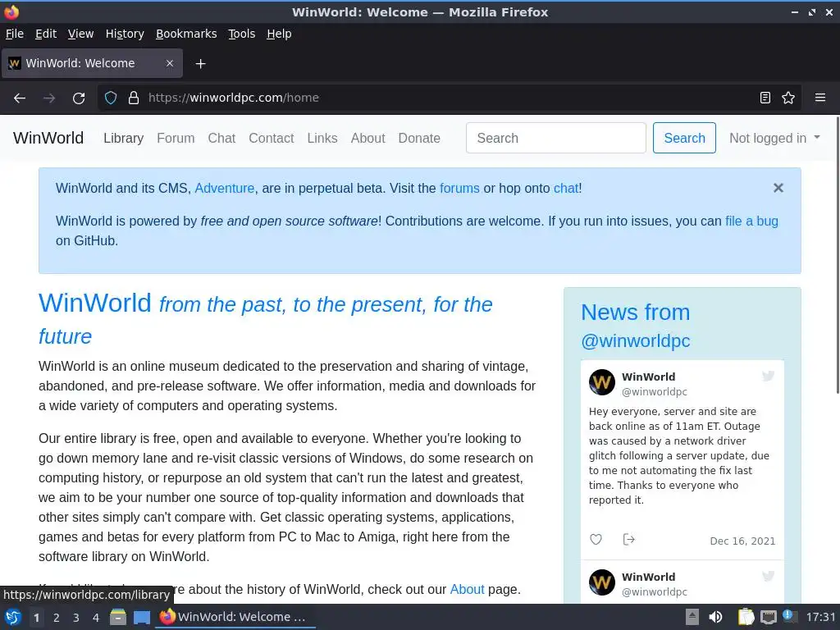Open file manager from taskbar
The image size is (840, 630).
pyautogui.click(x=118, y=617)
